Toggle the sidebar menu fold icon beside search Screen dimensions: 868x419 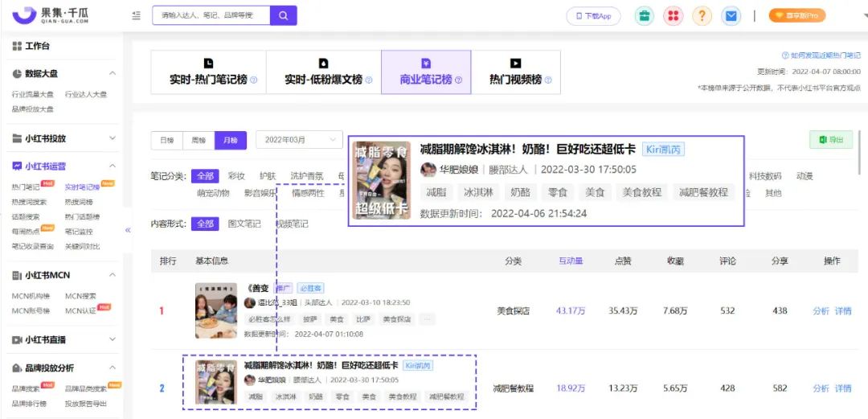pyautogui.click(x=136, y=16)
